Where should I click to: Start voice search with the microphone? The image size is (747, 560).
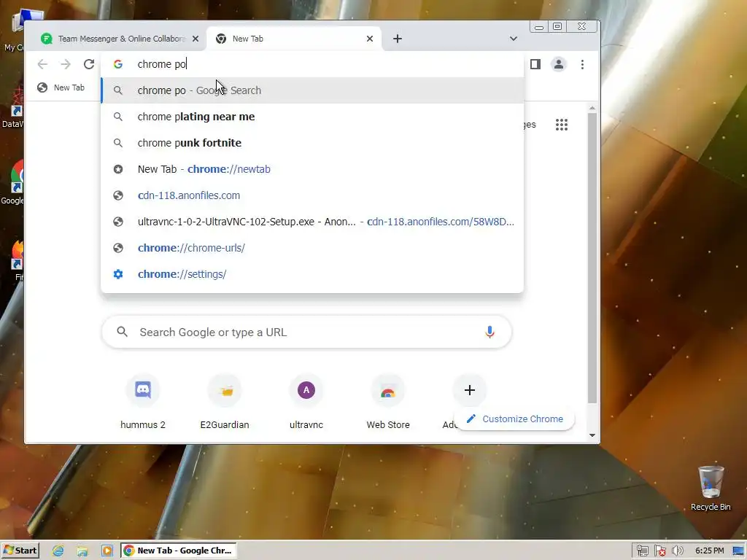[489, 332]
